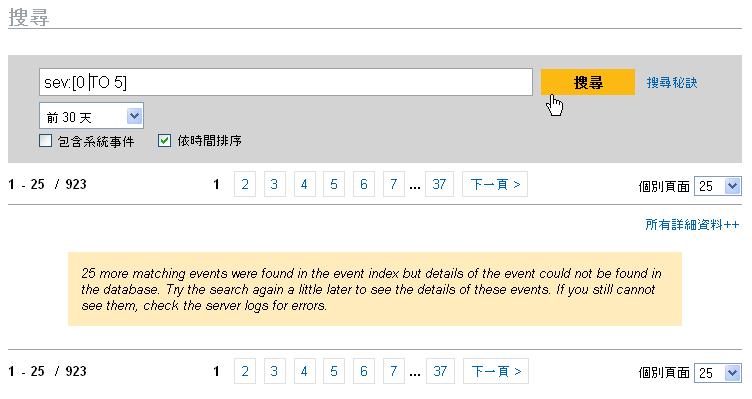Click the 所有詳細資料++ link
752x399 pixels.
pyautogui.click(x=692, y=224)
